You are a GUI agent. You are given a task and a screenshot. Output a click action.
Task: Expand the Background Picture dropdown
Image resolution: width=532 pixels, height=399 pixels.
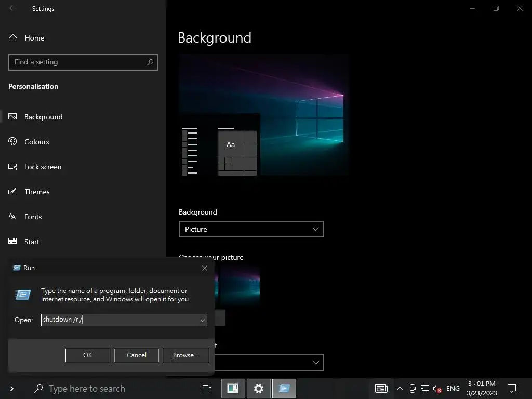coord(251,229)
